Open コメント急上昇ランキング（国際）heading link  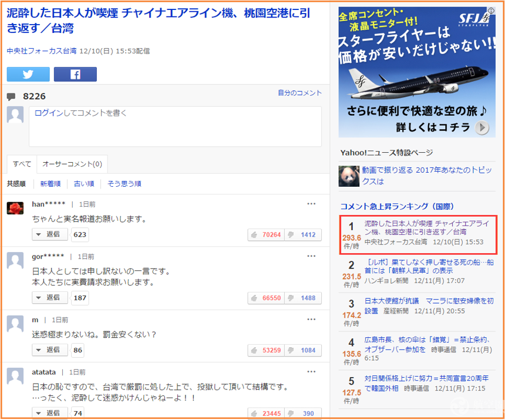[x=397, y=206]
